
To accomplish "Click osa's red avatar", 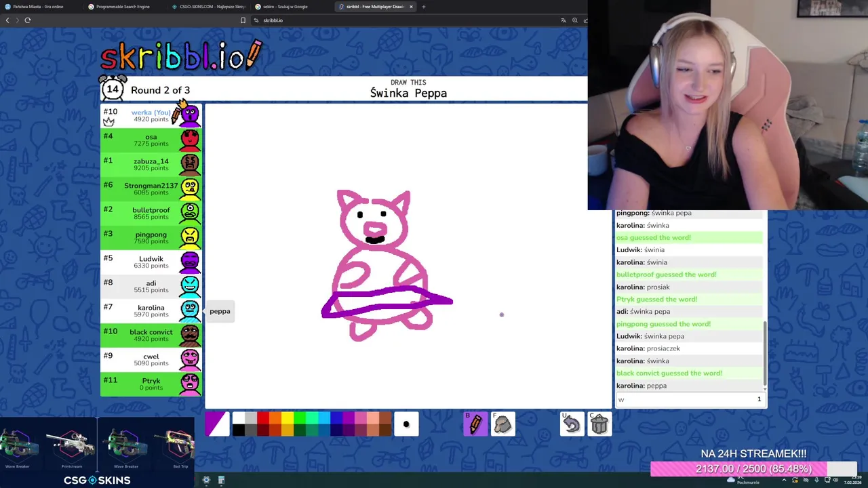I will tap(190, 140).
